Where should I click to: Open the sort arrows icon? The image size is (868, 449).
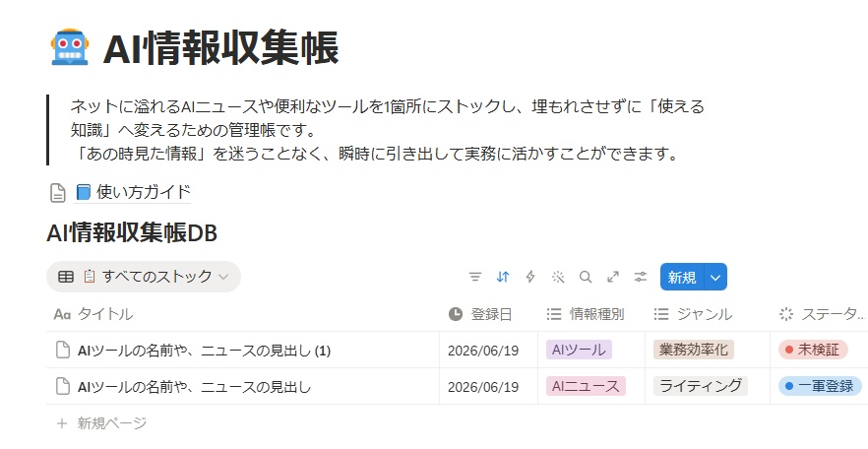(503, 277)
